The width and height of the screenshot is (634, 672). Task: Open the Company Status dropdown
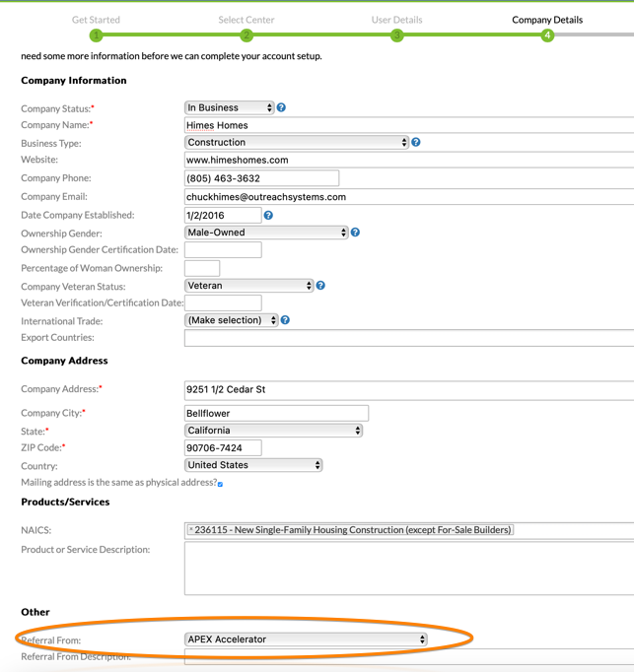229,107
